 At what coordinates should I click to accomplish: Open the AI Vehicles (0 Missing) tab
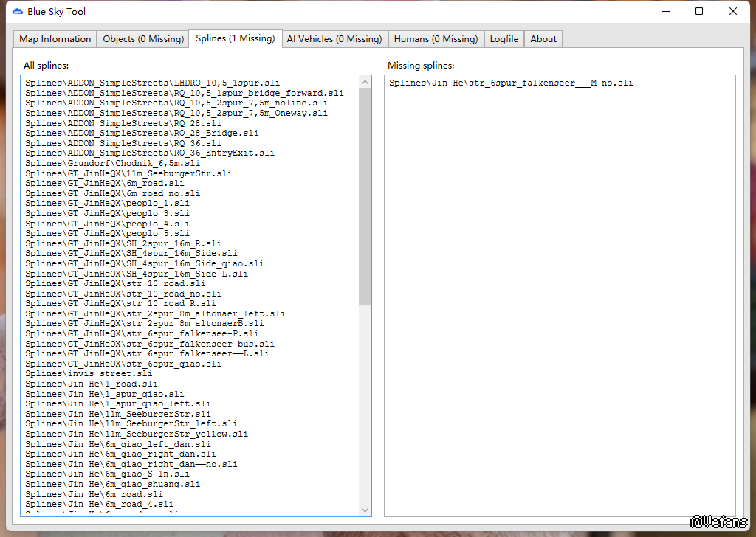click(334, 39)
